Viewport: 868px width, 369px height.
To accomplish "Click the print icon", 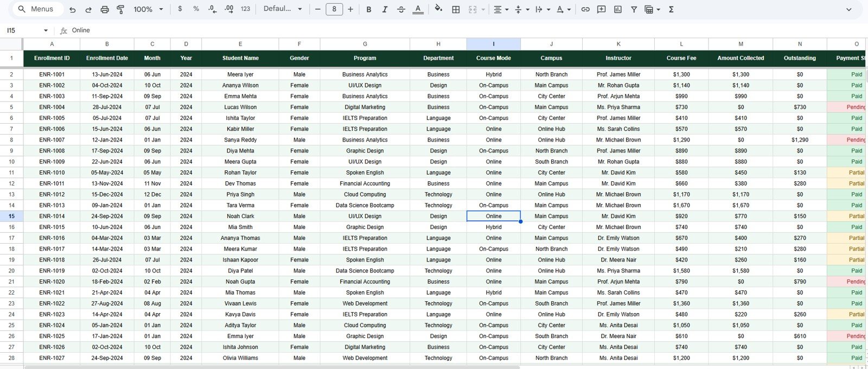I will pyautogui.click(x=105, y=9).
